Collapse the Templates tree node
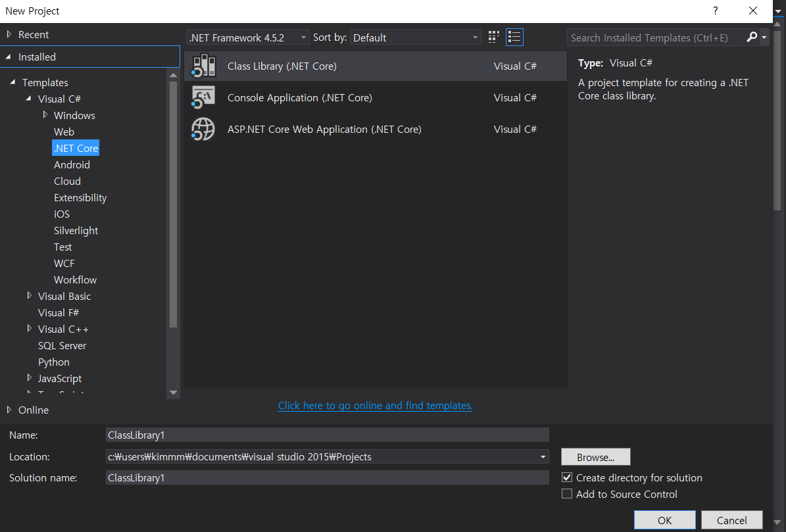The image size is (786, 532). pos(13,82)
